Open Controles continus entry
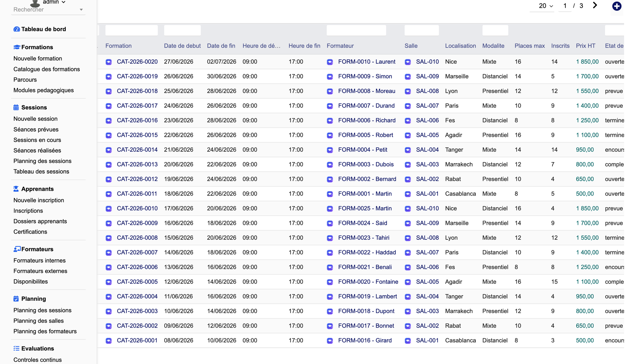 tap(37, 360)
